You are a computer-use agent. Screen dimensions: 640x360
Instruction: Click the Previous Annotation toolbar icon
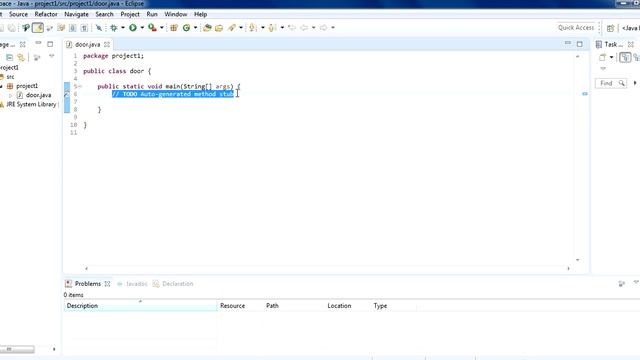point(272,28)
